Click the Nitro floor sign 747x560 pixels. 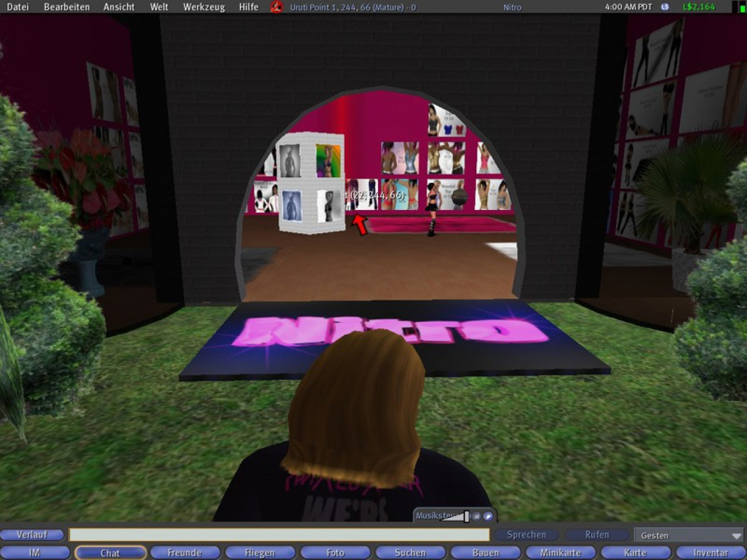click(395, 340)
